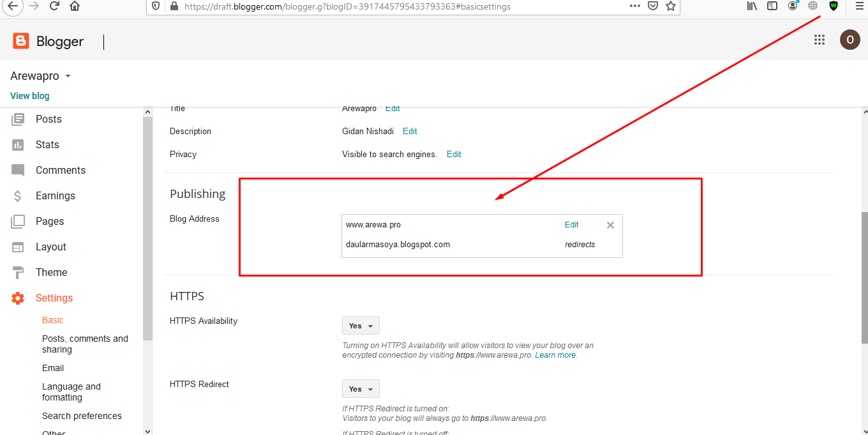Screen dimensions: 868x435
Task: Click the globe extension icon
Action: (x=812, y=6)
